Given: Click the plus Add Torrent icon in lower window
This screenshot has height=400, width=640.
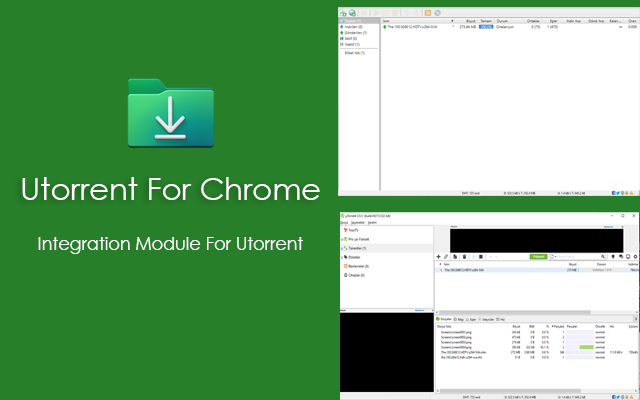Looking at the screenshot, I should [438, 257].
